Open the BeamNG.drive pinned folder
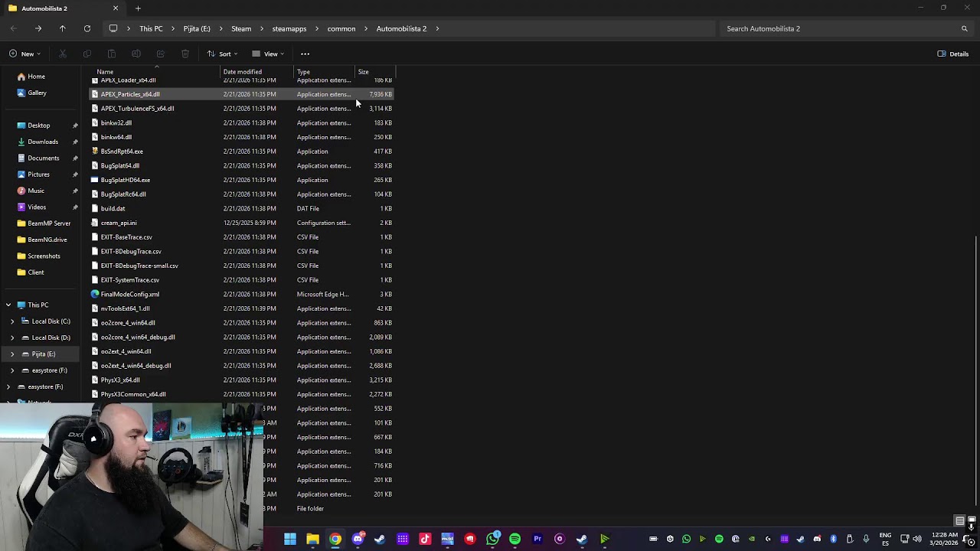The image size is (980, 551). tap(47, 240)
